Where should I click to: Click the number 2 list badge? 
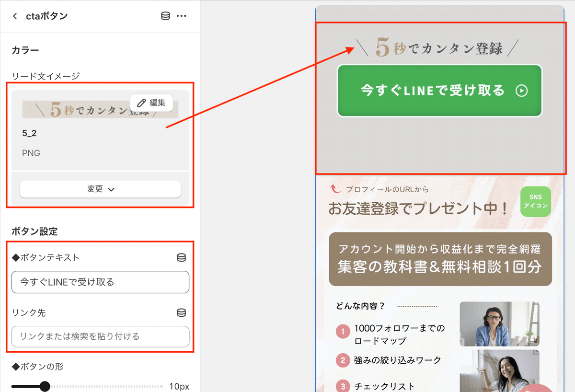[x=343, y=360]
